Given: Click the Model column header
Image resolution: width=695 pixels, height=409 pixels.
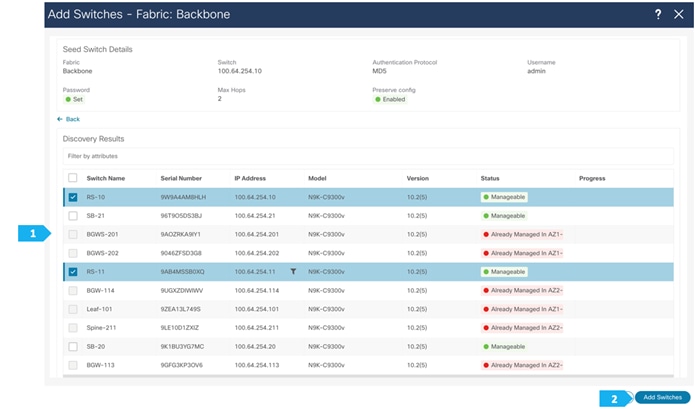Looking at the screenshot, I should click(317, 178).
